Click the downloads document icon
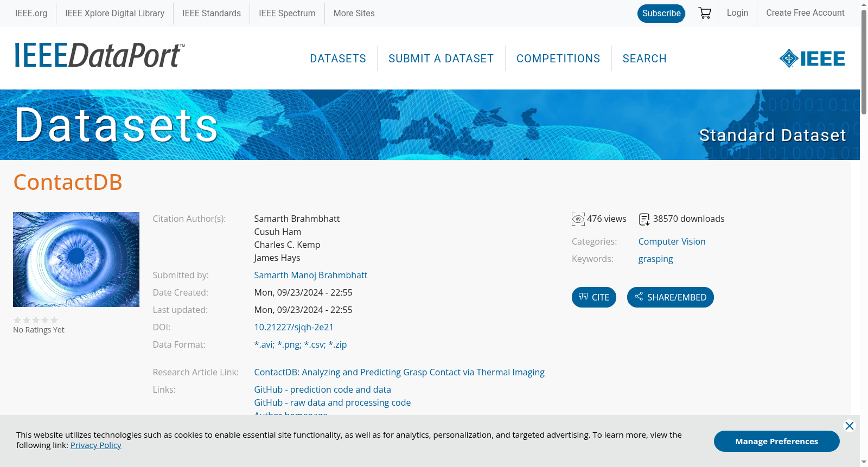This screenshot has height=467, width=868. tap(644, 219)
